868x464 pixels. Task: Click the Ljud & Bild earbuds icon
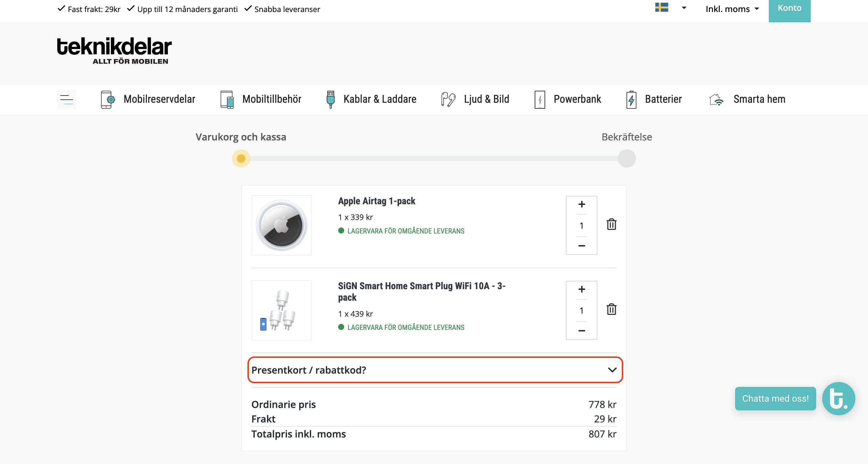(x=448, y=99)
